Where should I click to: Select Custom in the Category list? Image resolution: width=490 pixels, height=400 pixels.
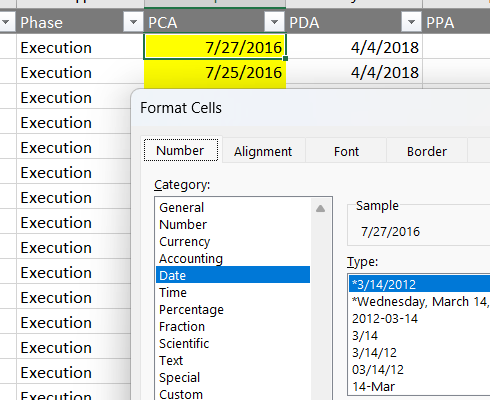coord(181,394)
